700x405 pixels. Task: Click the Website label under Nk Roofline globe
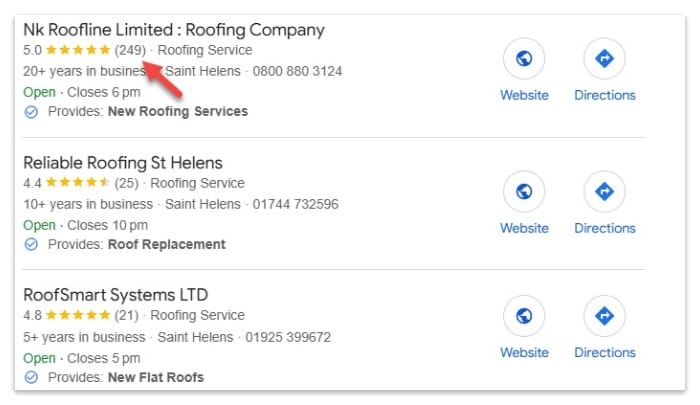(524, 95)
